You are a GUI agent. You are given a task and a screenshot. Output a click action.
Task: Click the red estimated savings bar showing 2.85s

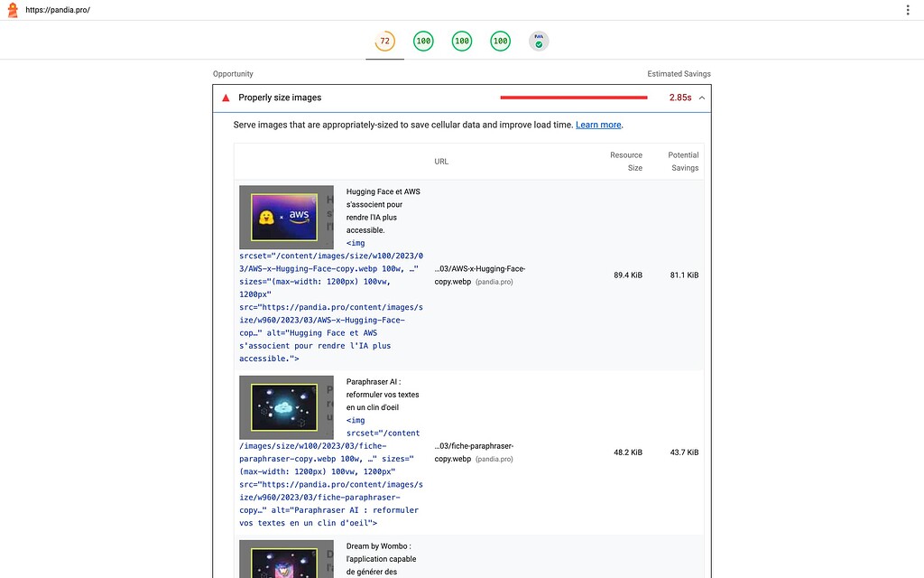[574, 97]
